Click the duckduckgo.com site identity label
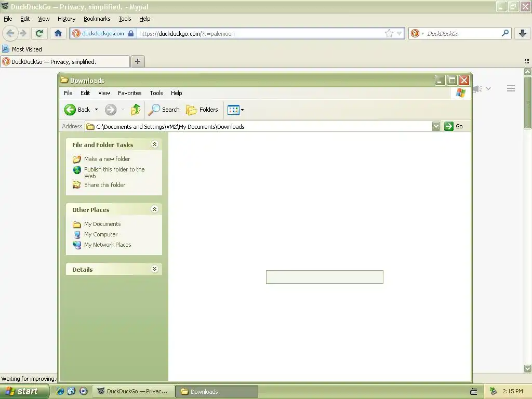Screen dimensions: 532x399 tap(103, 33)
